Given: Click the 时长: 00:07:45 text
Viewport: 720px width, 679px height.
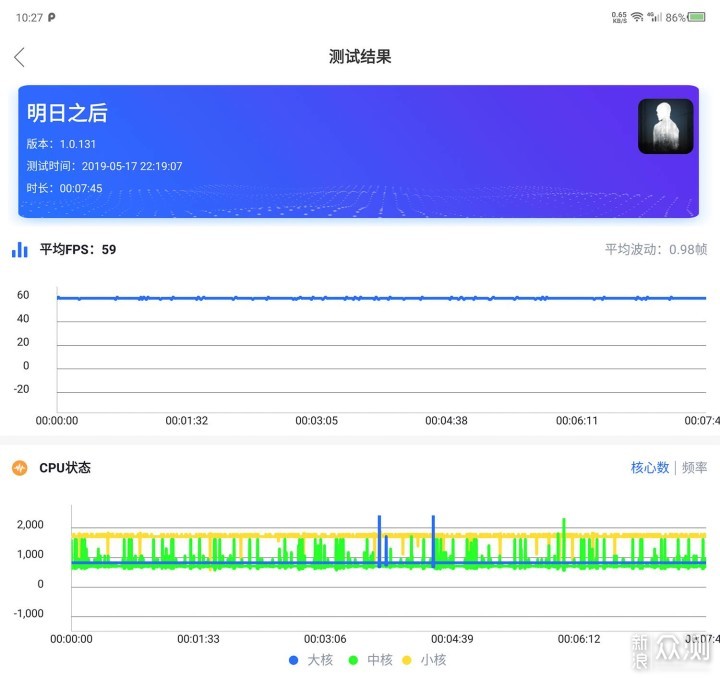Looking at the screenshot, I should (x=64, y=188).
